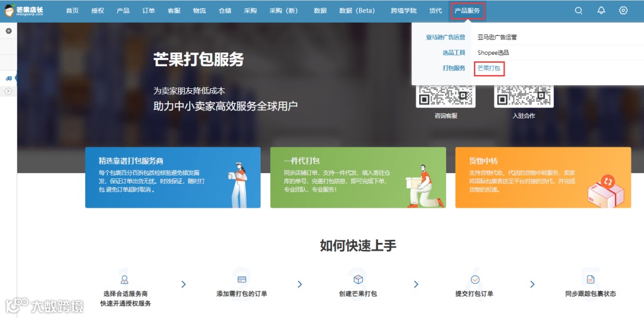The image size is (644, 318).
Task: Open the 货代 menu
Action: click(436, 11)
